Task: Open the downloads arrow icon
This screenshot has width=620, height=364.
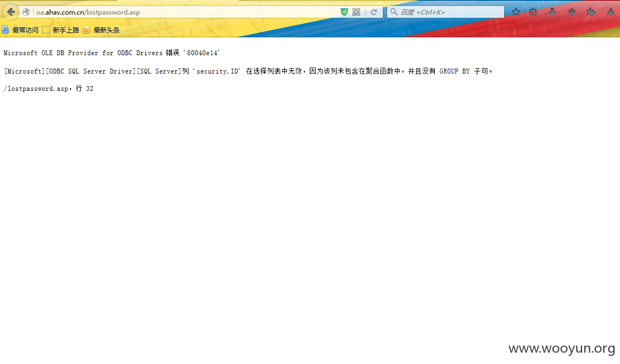Action: [x=552, y=12]
